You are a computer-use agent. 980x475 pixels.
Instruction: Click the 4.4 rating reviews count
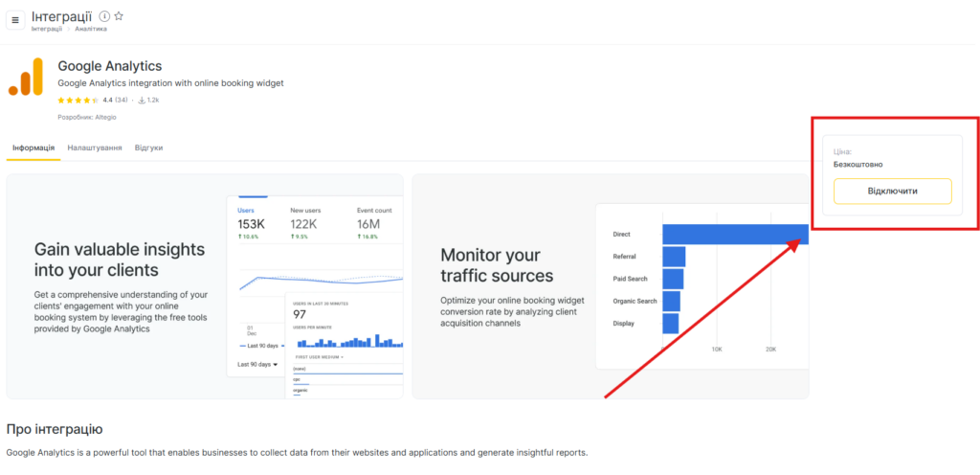[x=122, y=100]
